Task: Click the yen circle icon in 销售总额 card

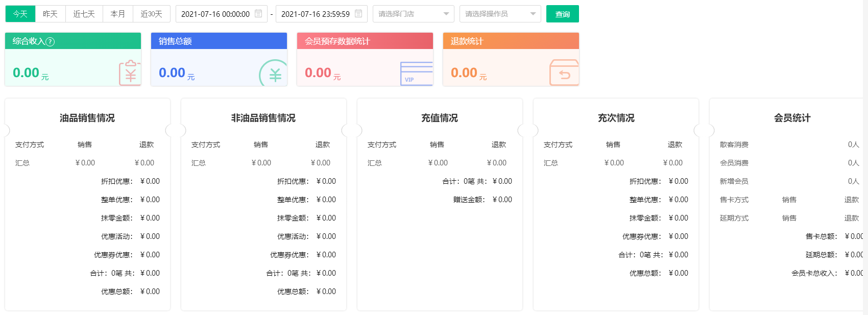Action: pos(274,74)
